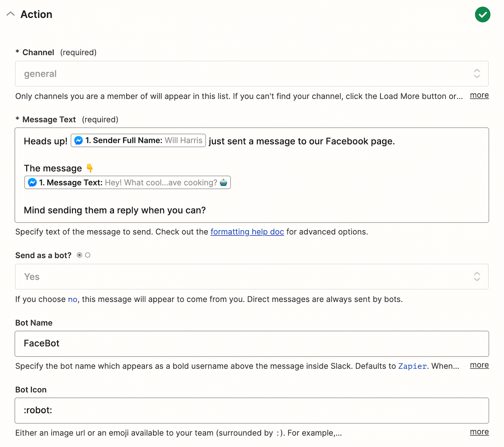Viewport: 504px width, 447px height.
Task: Open the Send as a bot Yes dropdown
Action: coord(245,277)
